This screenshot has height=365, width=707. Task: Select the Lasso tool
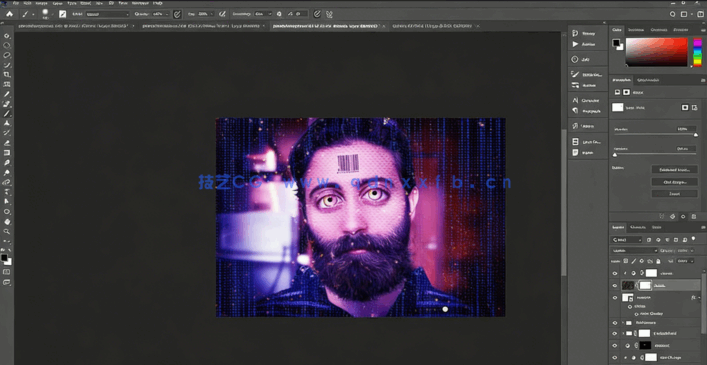[7, 55]
